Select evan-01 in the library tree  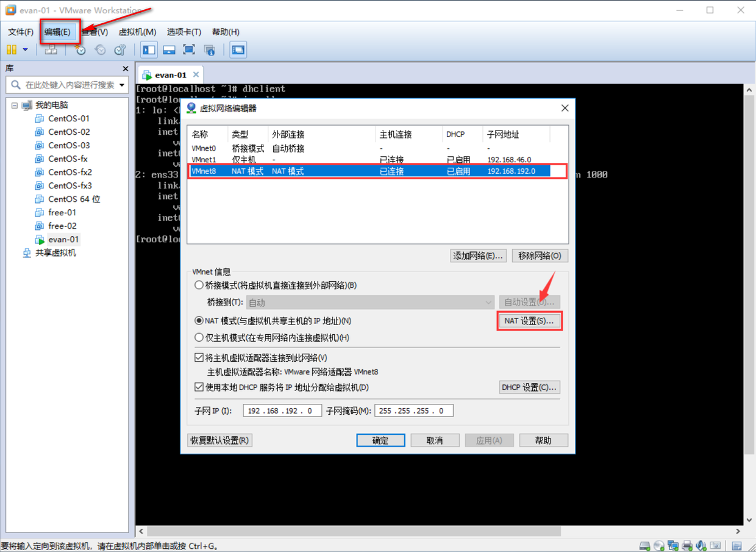click(x=63, y=239)
